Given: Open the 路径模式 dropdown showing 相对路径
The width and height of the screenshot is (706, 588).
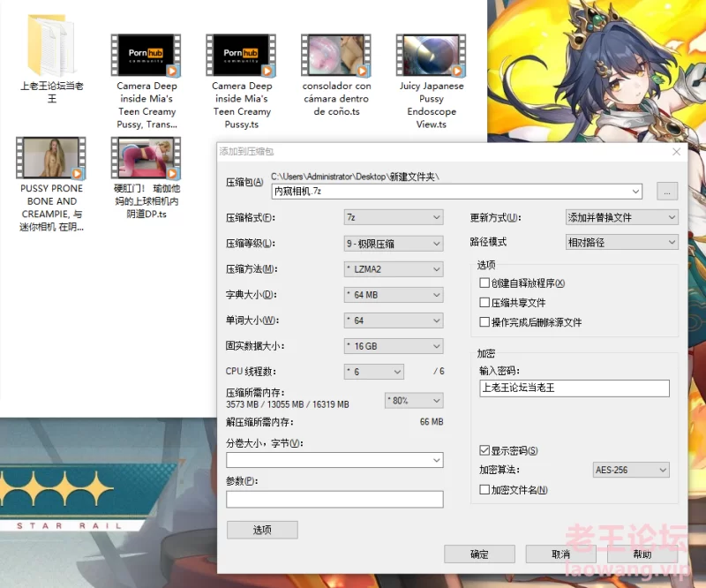Looking at the screenshot, I should (622, 243).
